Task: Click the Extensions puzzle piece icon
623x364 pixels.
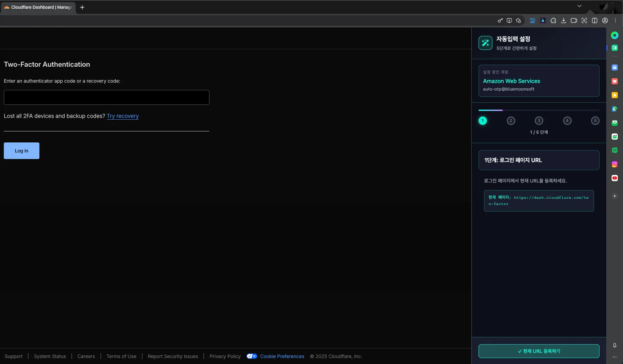Action: (x=553, y=20)
